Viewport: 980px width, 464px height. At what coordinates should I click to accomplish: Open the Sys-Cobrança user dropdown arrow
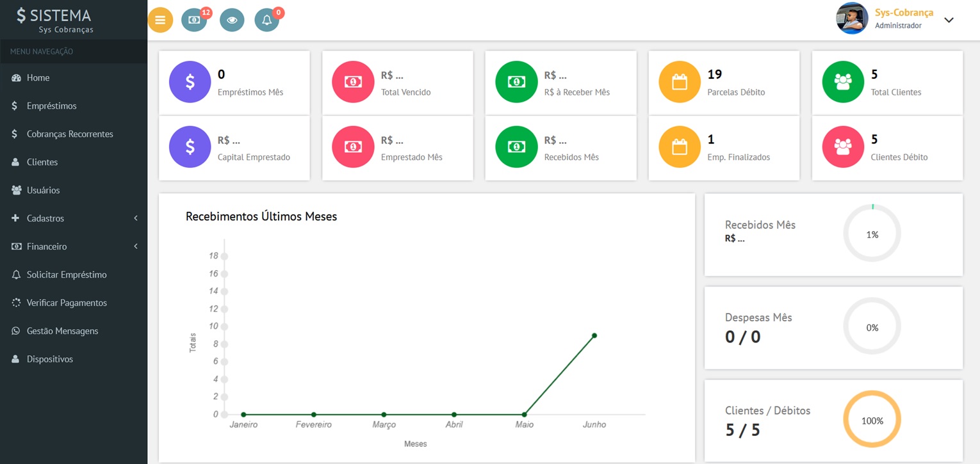tap(949, 20)
